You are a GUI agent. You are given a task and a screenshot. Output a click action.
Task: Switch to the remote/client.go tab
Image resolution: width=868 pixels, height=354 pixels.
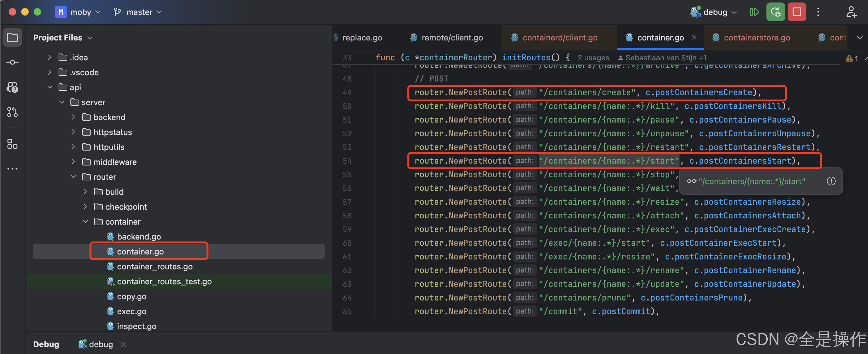[x=451, y=38]
